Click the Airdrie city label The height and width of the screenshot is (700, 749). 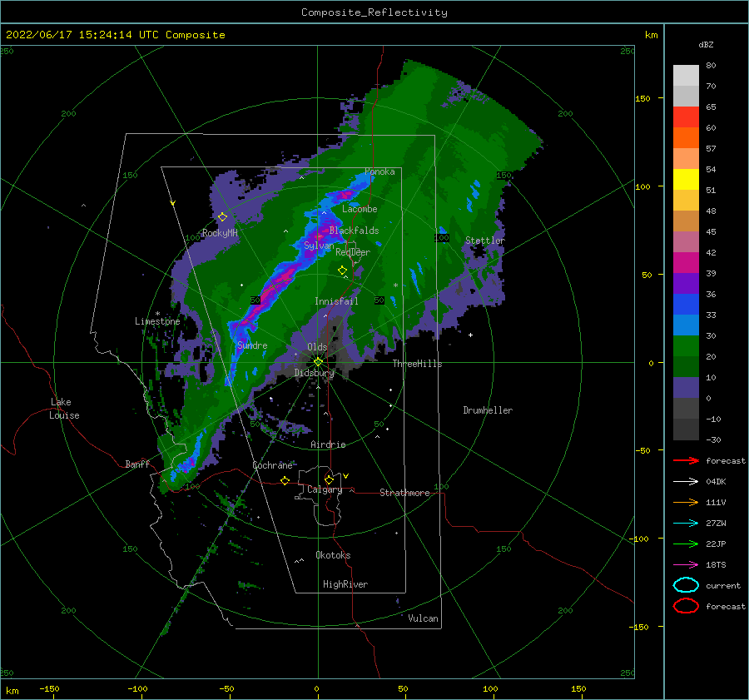328,444
